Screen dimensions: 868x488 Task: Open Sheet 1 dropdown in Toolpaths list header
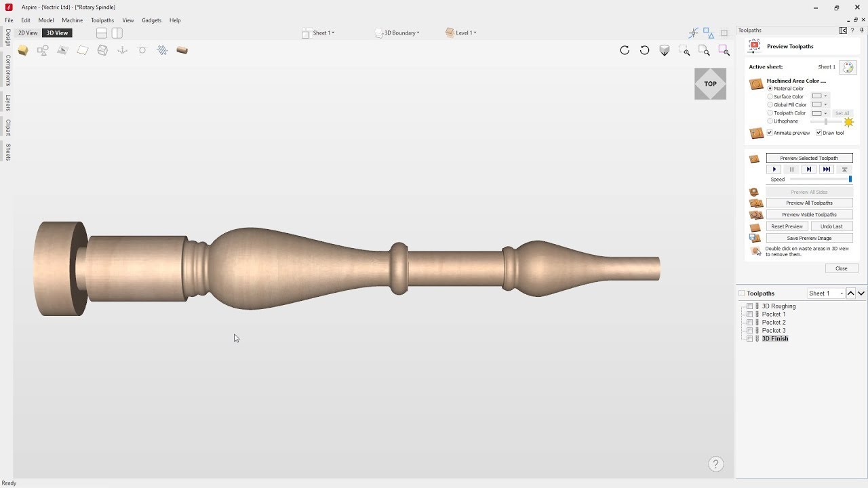click(x=826, y=293)
